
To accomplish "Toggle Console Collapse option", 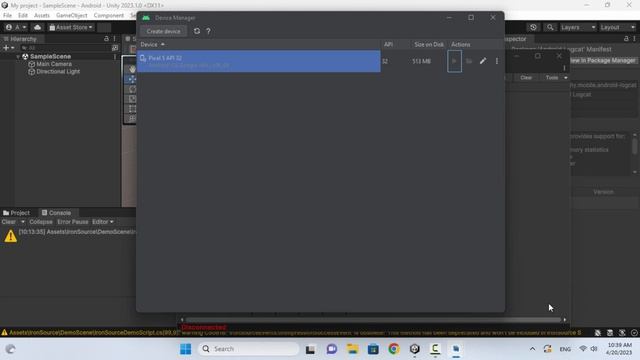I will pos(41,222).
